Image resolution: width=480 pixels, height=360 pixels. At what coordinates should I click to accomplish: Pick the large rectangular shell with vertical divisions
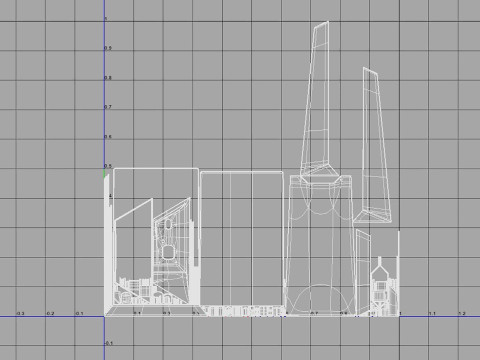242,238
